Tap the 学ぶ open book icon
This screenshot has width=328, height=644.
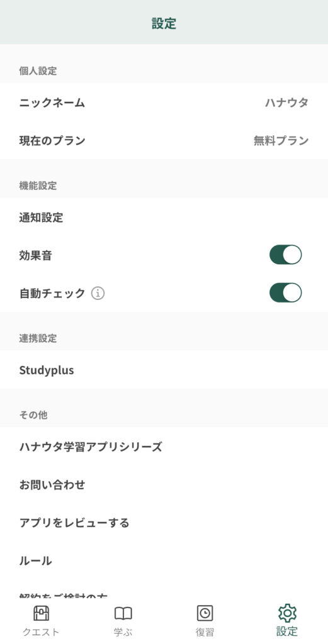[x=123, y=614]
